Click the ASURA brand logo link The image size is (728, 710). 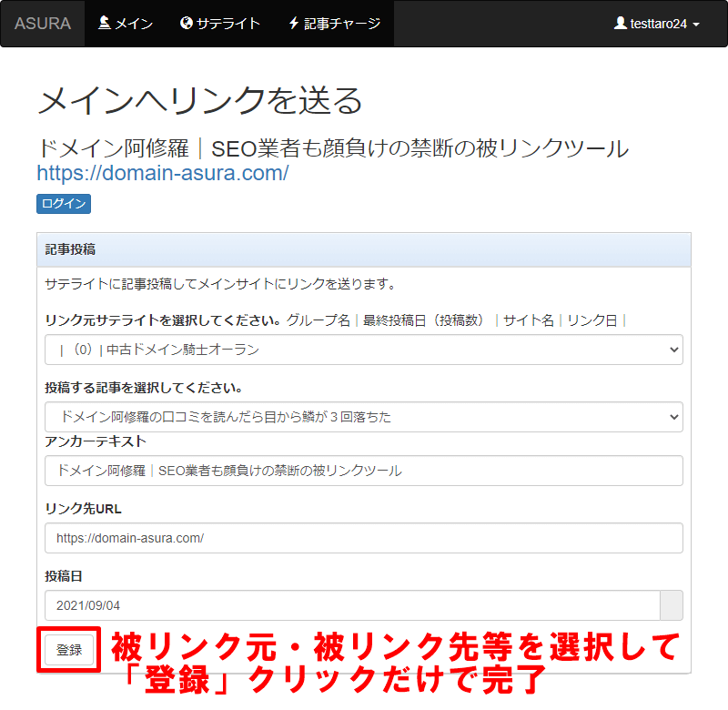pyautogui.click(x=43, y=24)
